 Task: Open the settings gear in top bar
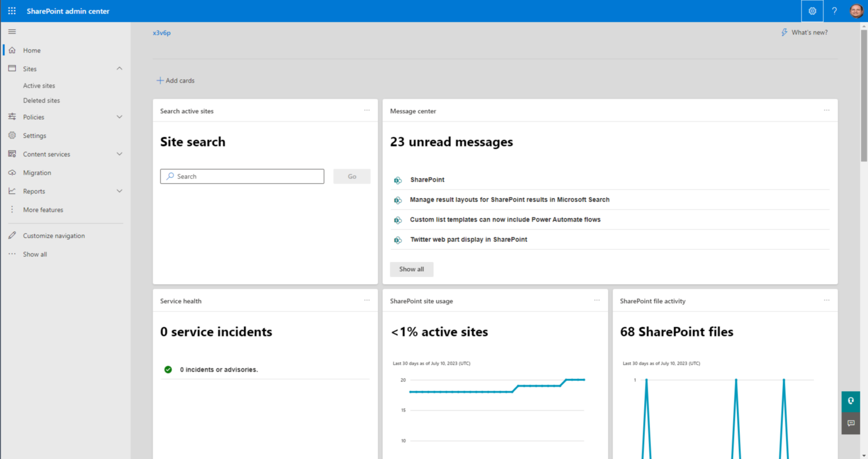812,11
